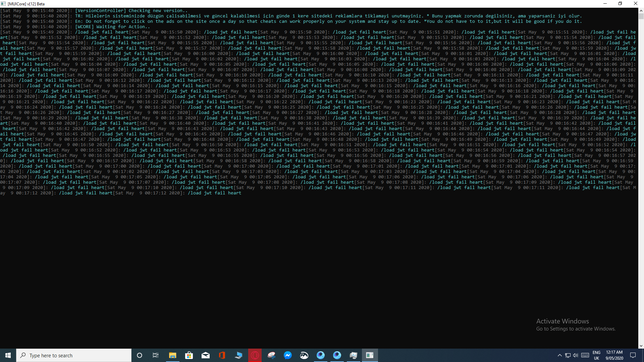Click the MUICore title bar app icon
Image resolution: width=644 pixels, height=362 pixels.
(x=4, y=4)
